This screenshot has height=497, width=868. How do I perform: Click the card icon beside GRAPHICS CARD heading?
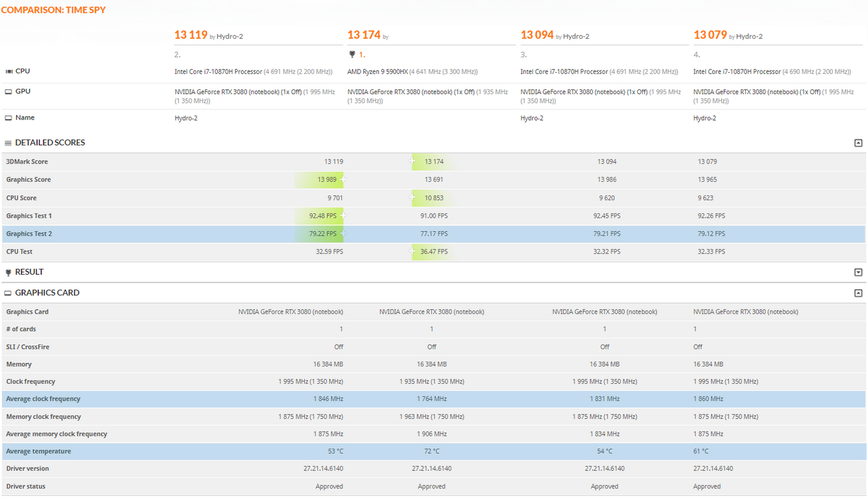pos(8,293)
